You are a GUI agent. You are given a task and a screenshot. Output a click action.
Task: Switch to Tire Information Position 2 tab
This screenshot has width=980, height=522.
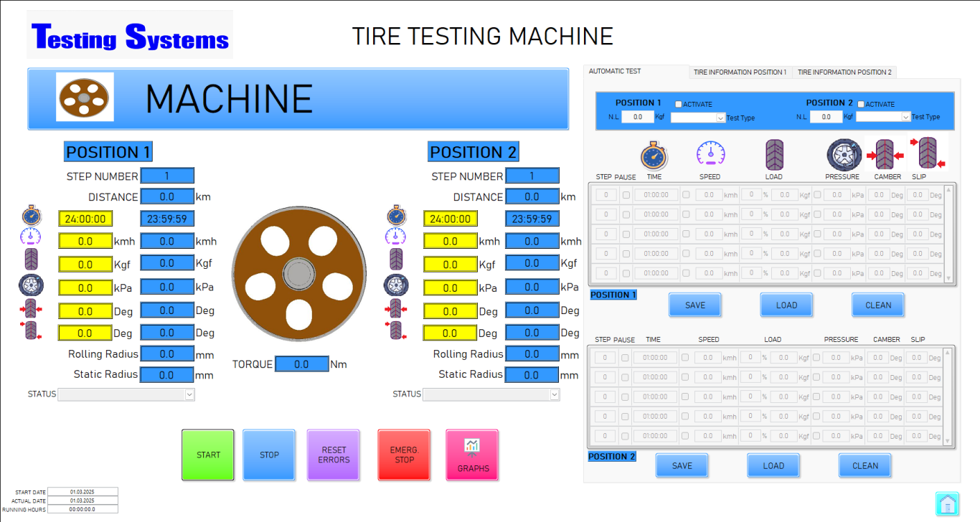[844, 72]
